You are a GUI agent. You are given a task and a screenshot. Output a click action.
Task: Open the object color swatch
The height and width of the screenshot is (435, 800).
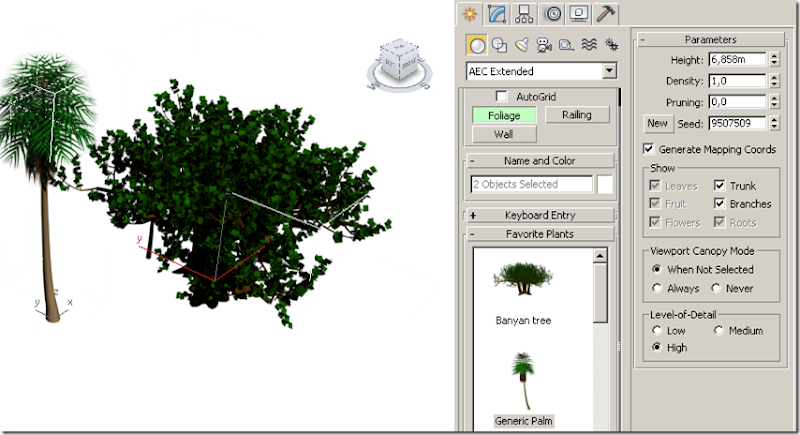click(605, 184)
